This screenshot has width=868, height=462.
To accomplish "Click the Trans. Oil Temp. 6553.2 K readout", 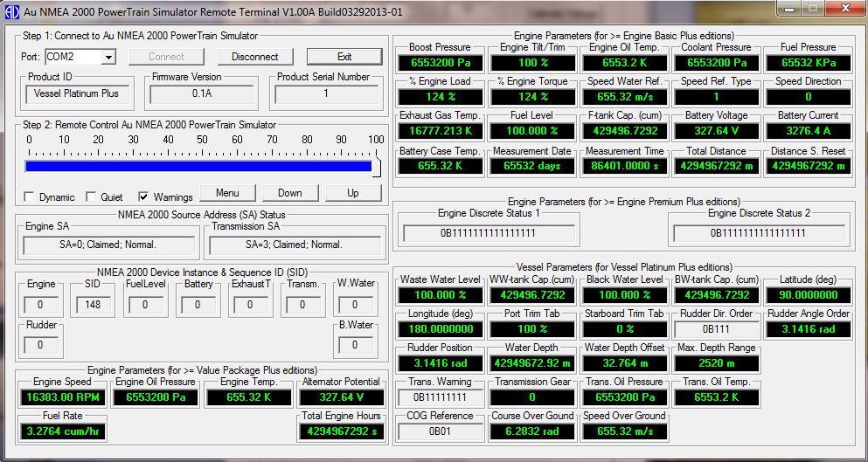I will coord(716,397).
